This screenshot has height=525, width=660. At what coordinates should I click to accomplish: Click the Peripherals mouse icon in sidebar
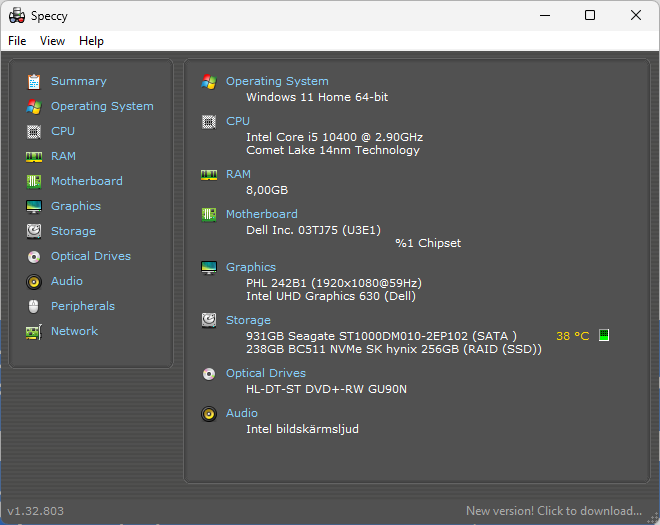34,306
